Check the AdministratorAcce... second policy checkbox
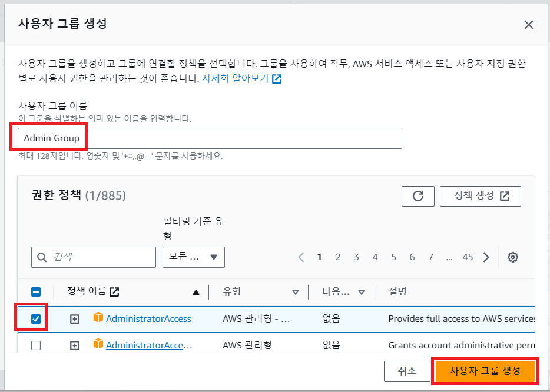This screenshot has width=550, height=392. tap(36, 346)
